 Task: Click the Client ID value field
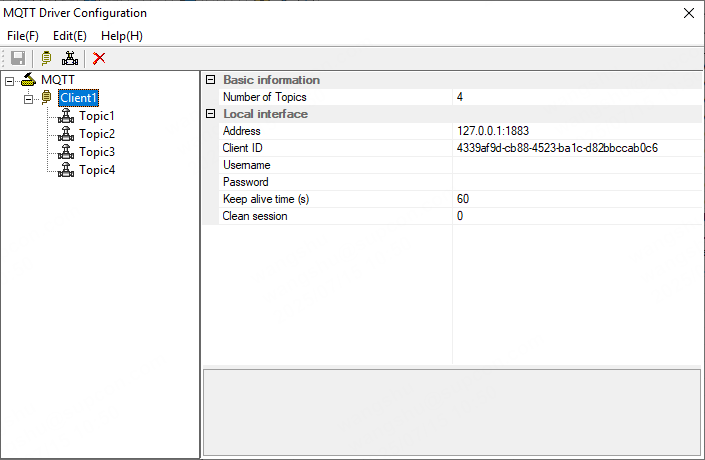[577, 148]
